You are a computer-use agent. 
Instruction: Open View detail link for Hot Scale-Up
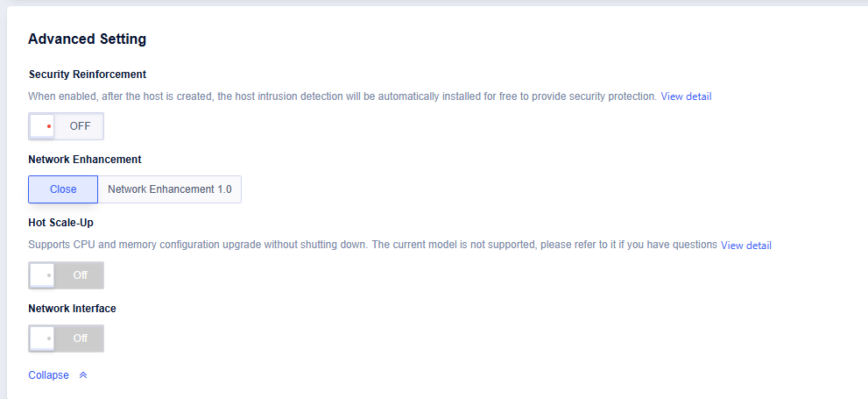tap(745, 246)
